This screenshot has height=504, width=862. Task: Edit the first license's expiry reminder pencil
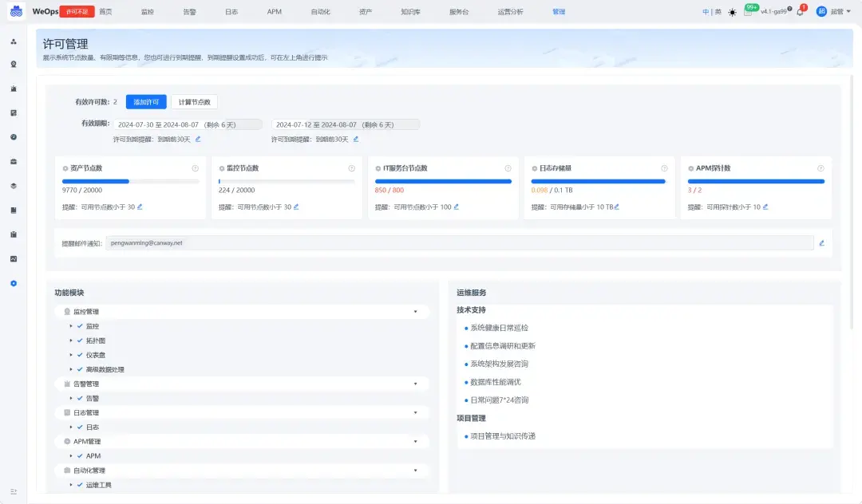[198, 140]
